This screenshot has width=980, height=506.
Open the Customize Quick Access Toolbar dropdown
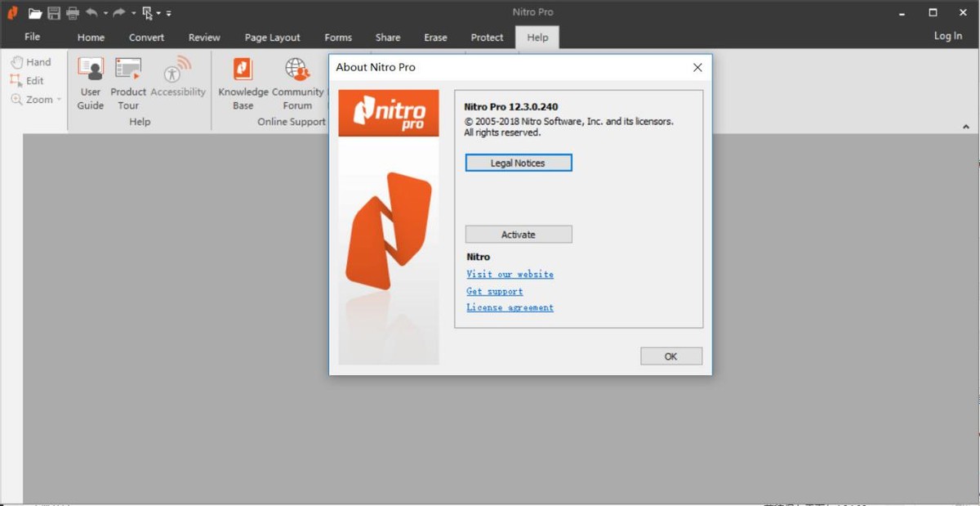[x=168, y=14]
